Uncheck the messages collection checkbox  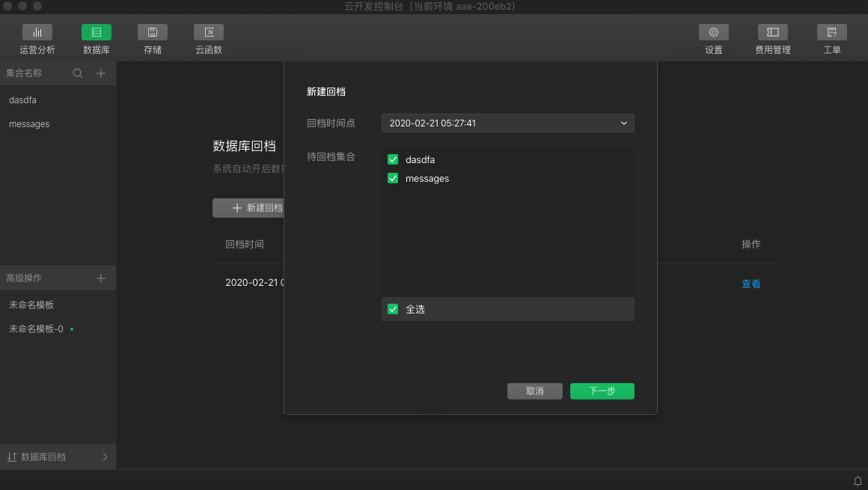[x=393, y=178]
